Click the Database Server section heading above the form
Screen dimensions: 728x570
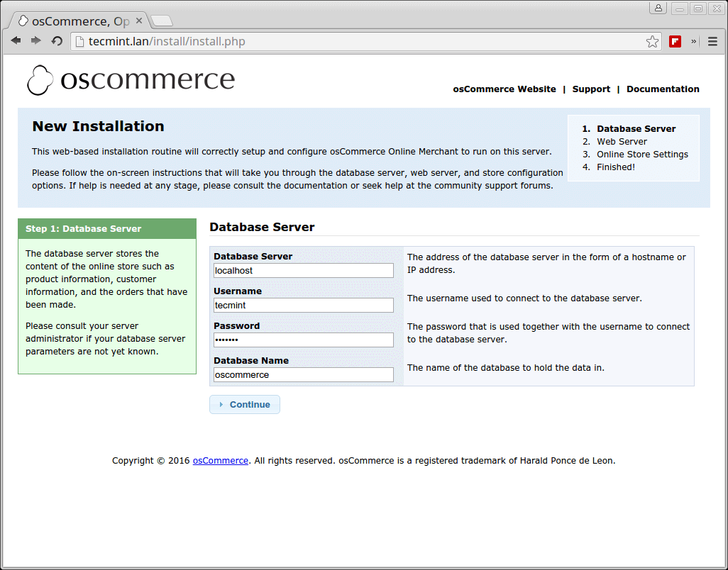[x=262, y=227]
